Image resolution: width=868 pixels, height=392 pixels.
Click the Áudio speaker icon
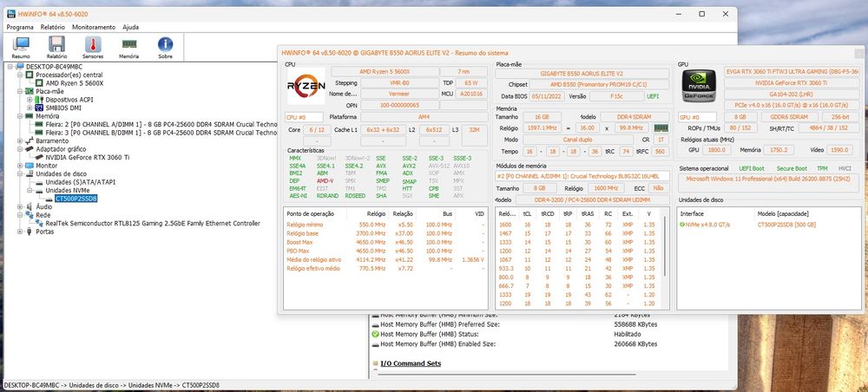(x=29, y=206)
